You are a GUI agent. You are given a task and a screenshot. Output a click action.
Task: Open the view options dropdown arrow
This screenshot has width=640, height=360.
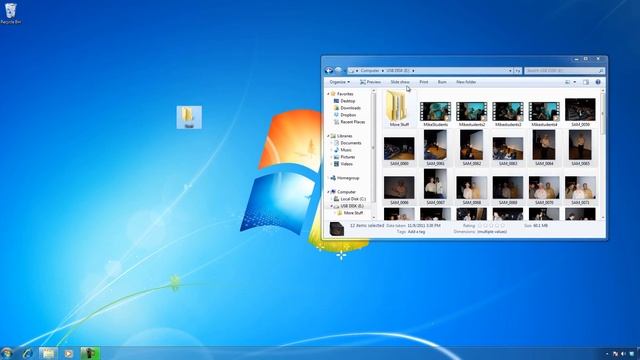tap(575, 82)
